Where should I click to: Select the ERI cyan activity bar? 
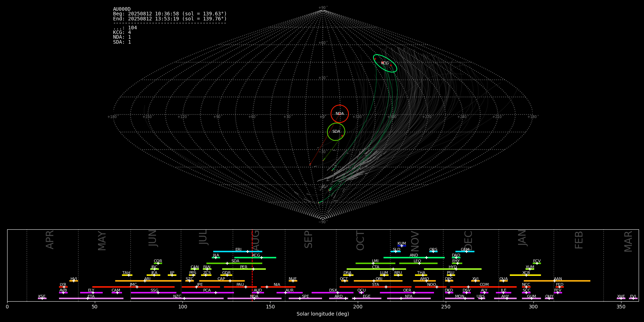[x=238, y=252]
